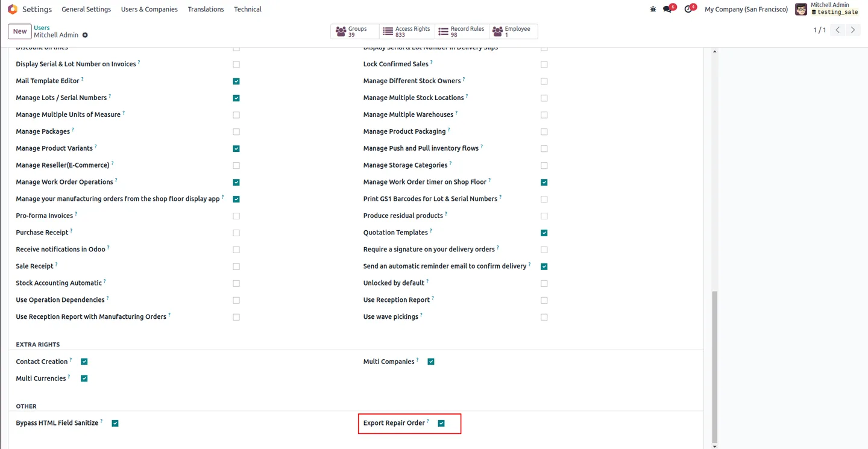This screenshot has width=868, height=449.
Task: Uncheck Manage Work Order Operations
Action: coord(236,183)
